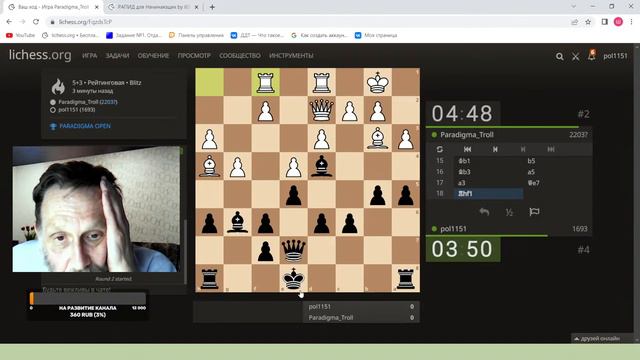640x360 pixels.
Task: Open the ОБУЧЕНИЕ menu
Action: click(153, 56)
